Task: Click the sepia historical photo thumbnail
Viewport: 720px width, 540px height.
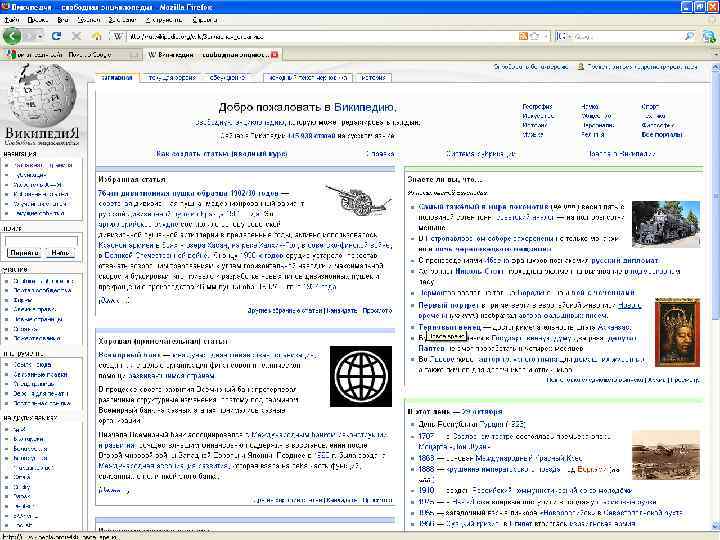Action: point(666,455)
